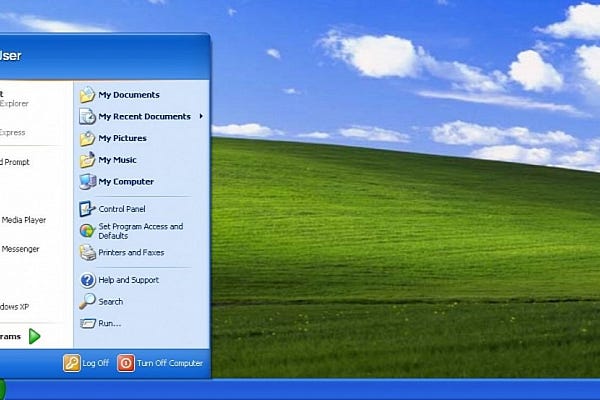Screen dimensions: 600x400
Task: Select the Run... menu label
Action: pyautogui.click(x=109, y=323)
